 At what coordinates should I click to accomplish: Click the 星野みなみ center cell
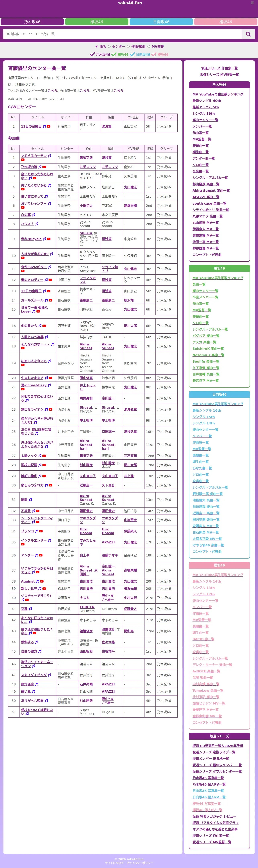(x=67, y=363)
